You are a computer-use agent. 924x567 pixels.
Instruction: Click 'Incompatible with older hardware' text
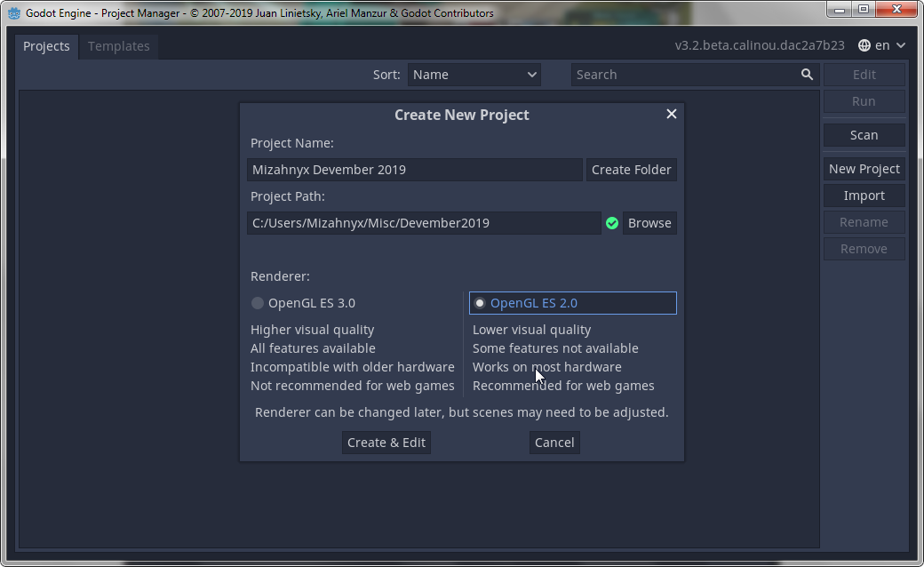353,367
